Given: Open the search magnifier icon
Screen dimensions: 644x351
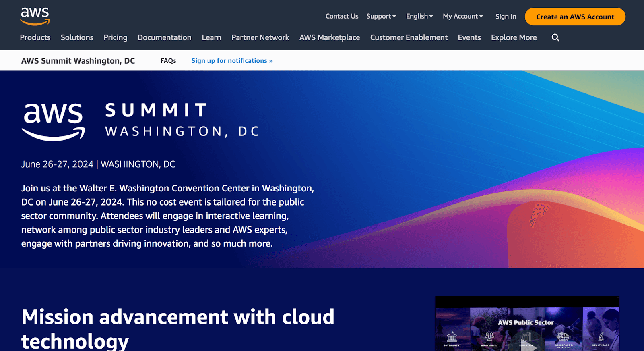Looking at the screenshot, I should (555, 37).
